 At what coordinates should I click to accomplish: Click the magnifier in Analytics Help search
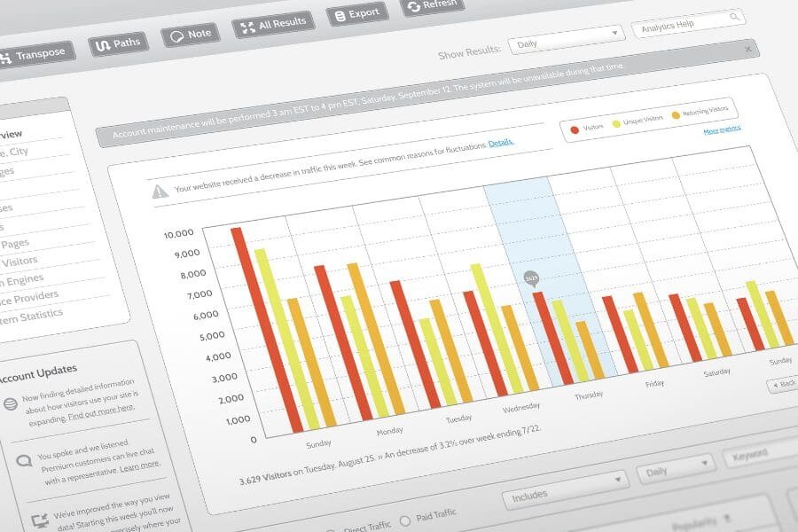[734, 16]
